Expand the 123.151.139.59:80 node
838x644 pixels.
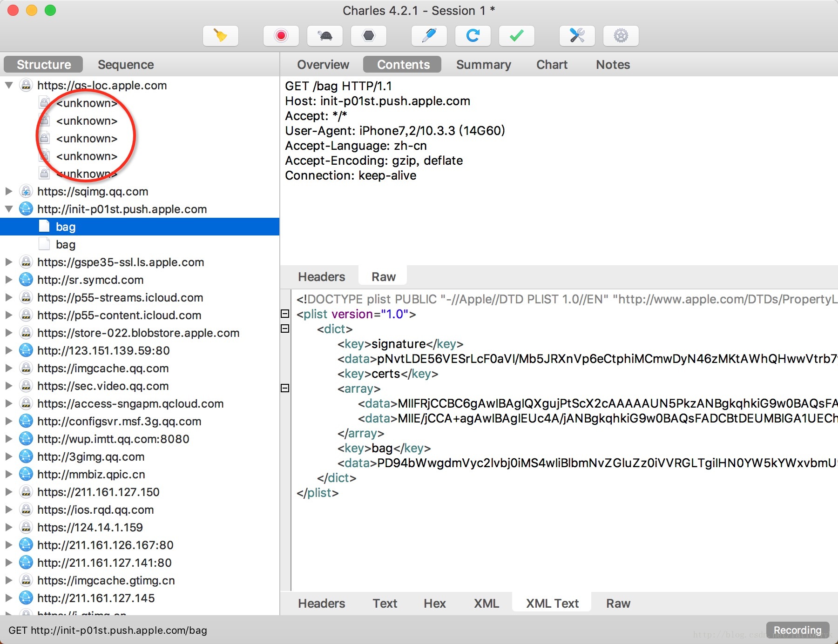click(x=8, y=350)
